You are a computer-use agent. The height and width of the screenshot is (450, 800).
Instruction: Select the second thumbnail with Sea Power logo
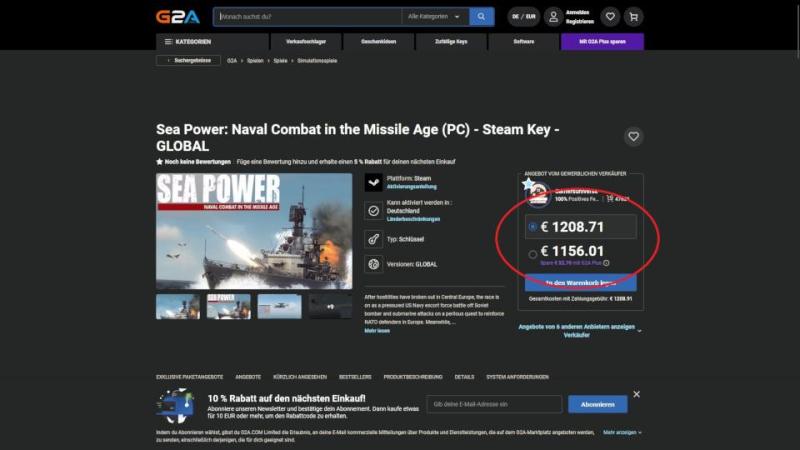229,306
